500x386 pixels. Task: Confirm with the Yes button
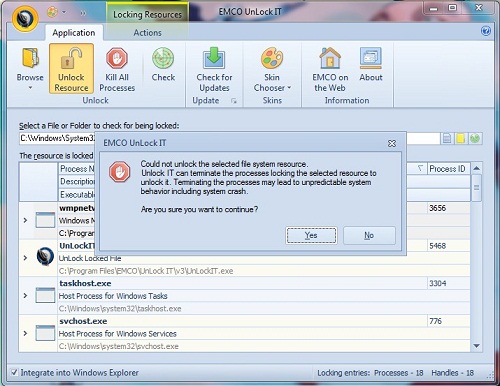click(x=311, y=235)
